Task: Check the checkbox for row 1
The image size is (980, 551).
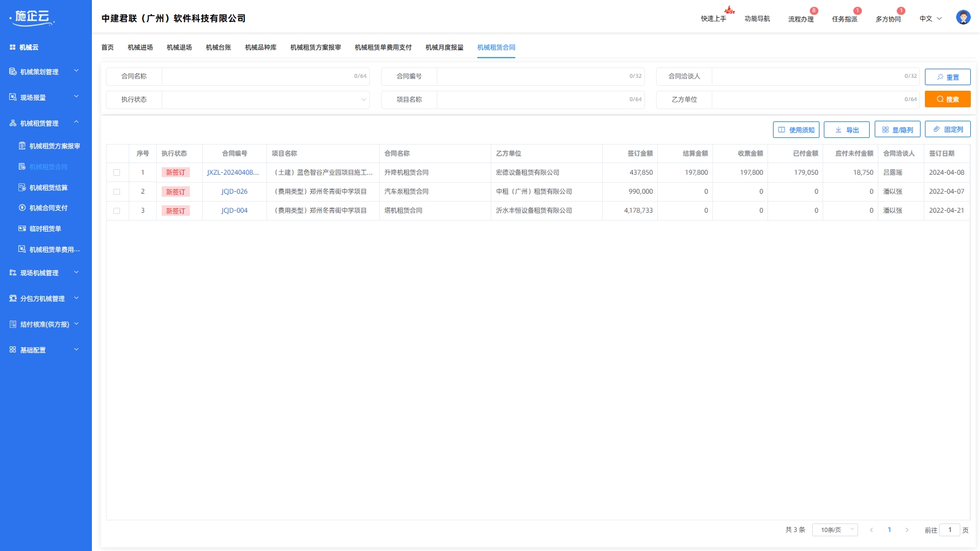Action: click(x=117, y=173)
